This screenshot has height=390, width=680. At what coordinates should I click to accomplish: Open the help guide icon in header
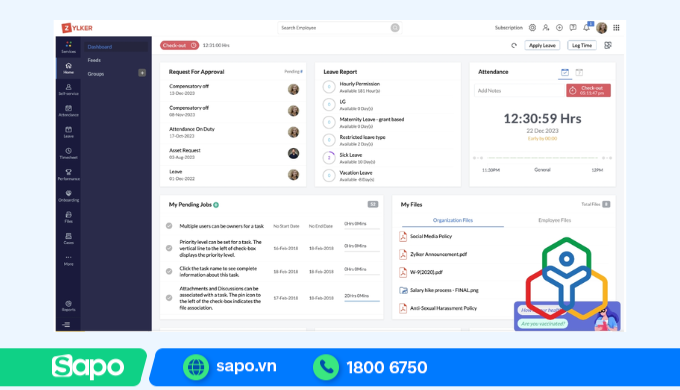tap(573, 28)
